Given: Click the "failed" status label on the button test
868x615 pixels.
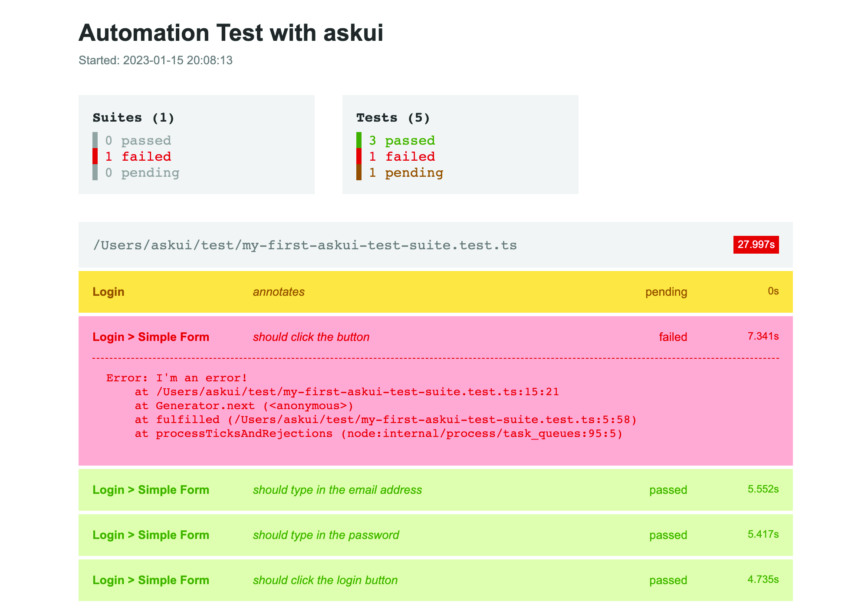Looking at the screenshot, I should coord(673,337).
